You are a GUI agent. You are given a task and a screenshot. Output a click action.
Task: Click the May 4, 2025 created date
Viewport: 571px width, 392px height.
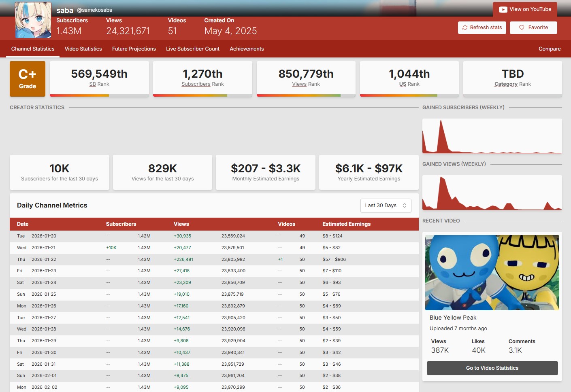pyautogui.click(x=230, y=31)
